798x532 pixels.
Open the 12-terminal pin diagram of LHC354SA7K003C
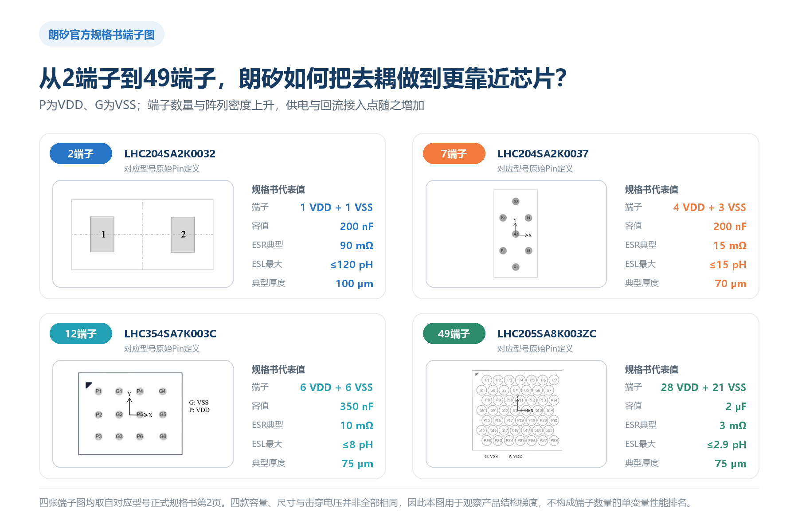[x=143, y=414]
